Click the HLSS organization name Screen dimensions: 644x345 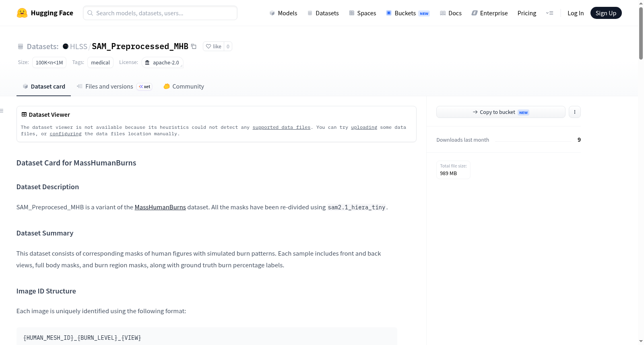coord(78,46)
